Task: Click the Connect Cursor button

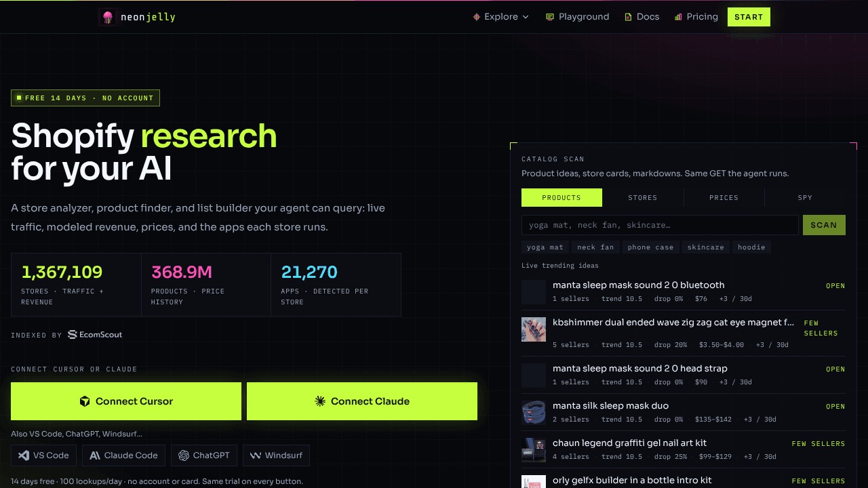Action: pyautogui.click(x=126, y=401)
